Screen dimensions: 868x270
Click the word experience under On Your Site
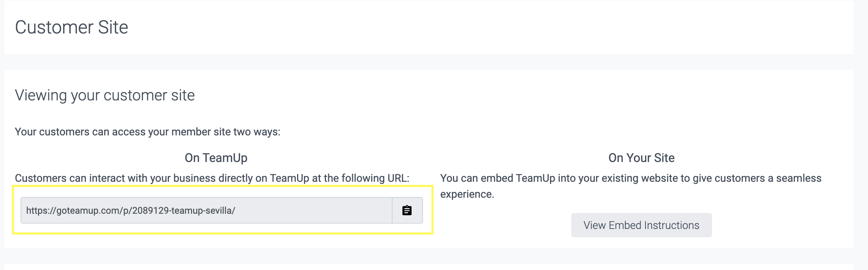pos(467,194)
